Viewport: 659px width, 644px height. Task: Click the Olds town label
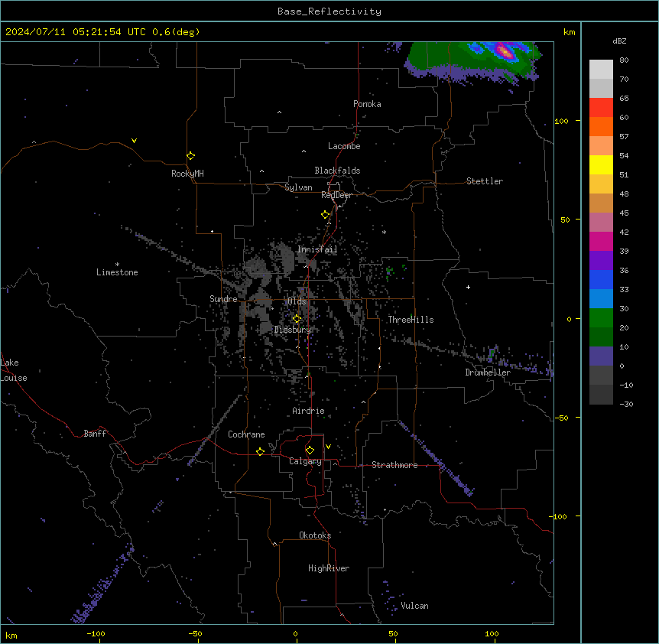[297, 301]
